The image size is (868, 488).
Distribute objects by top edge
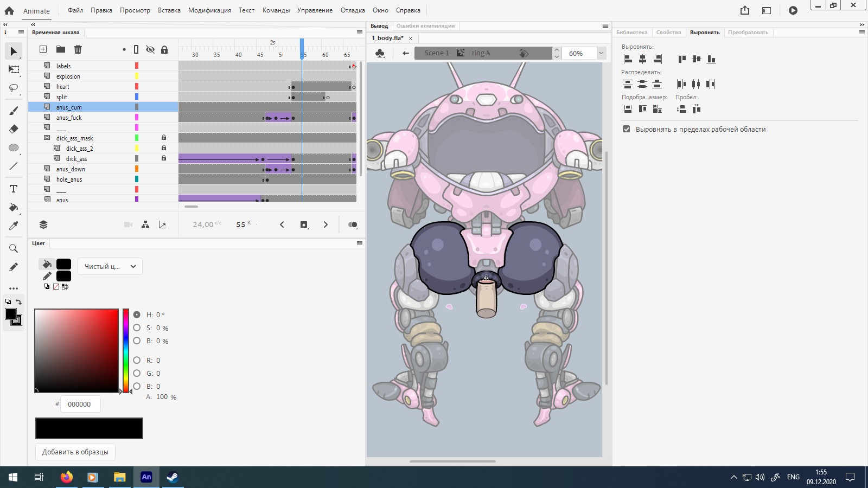pos(628,84)
